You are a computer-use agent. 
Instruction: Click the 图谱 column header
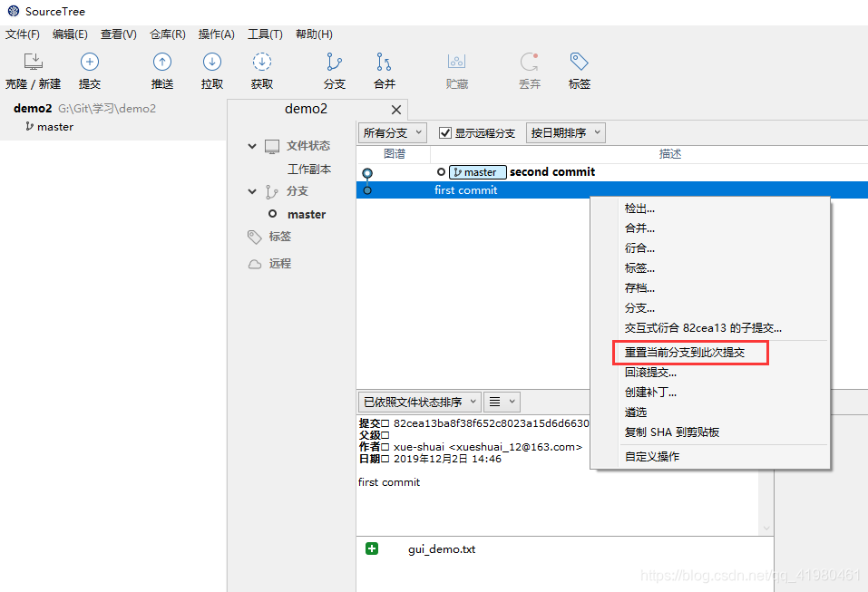click(x=395, y=154)
